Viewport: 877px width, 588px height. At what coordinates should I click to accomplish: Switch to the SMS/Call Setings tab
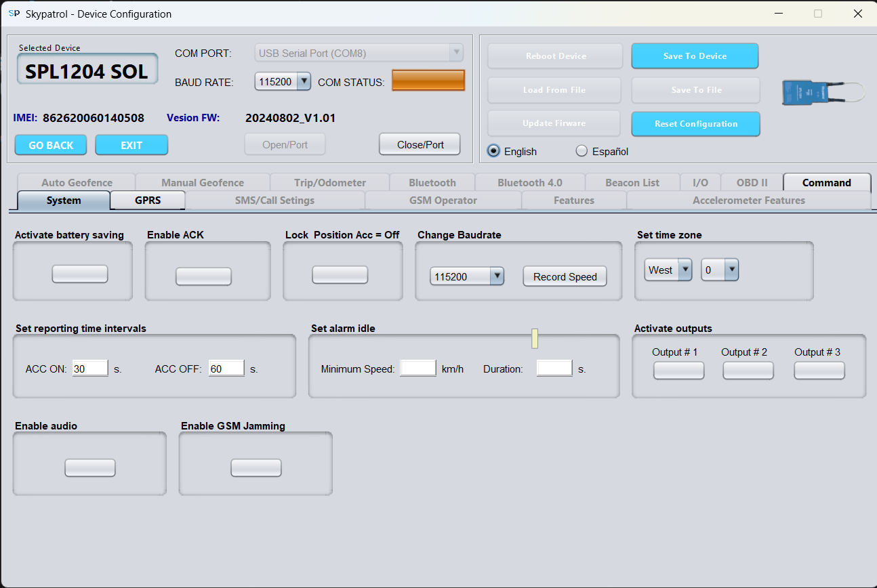coord(274,200)
